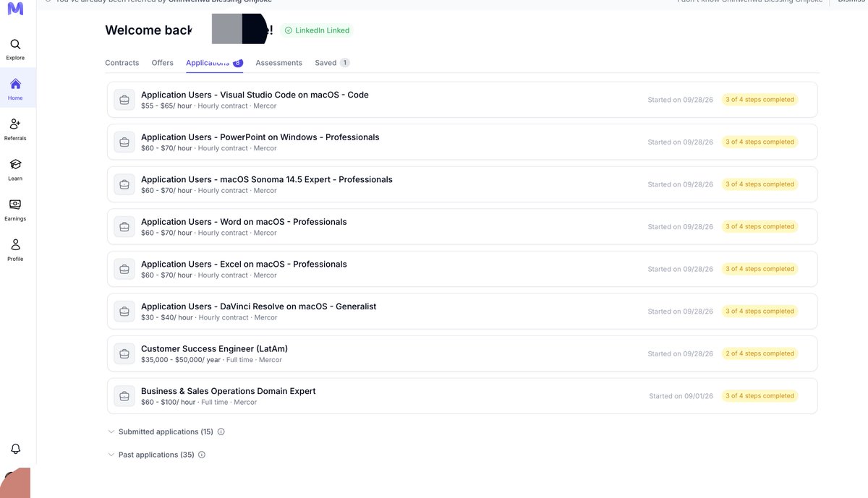
Task: Click steps completed badge on Business & Sales row
Action: pos(759,396)
